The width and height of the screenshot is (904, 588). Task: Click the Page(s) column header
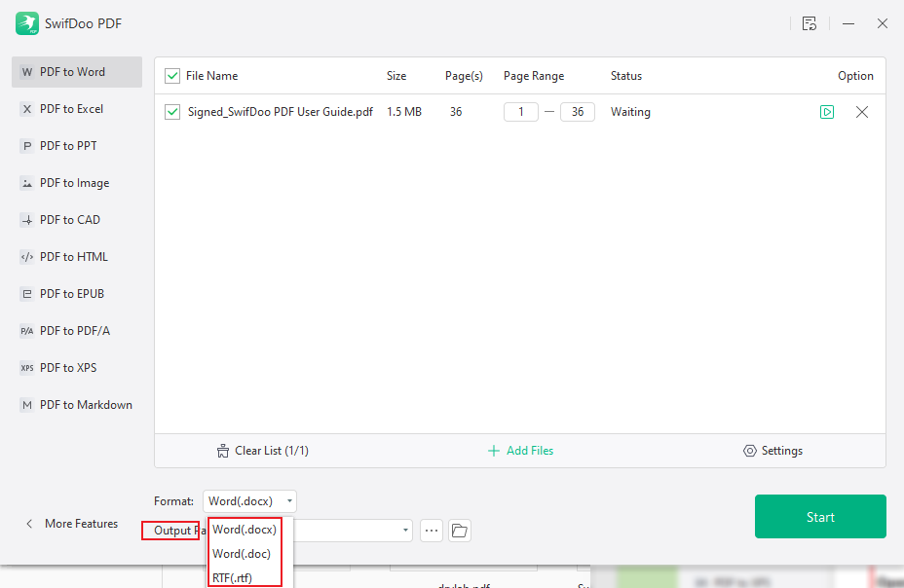[x=464, y=76]
